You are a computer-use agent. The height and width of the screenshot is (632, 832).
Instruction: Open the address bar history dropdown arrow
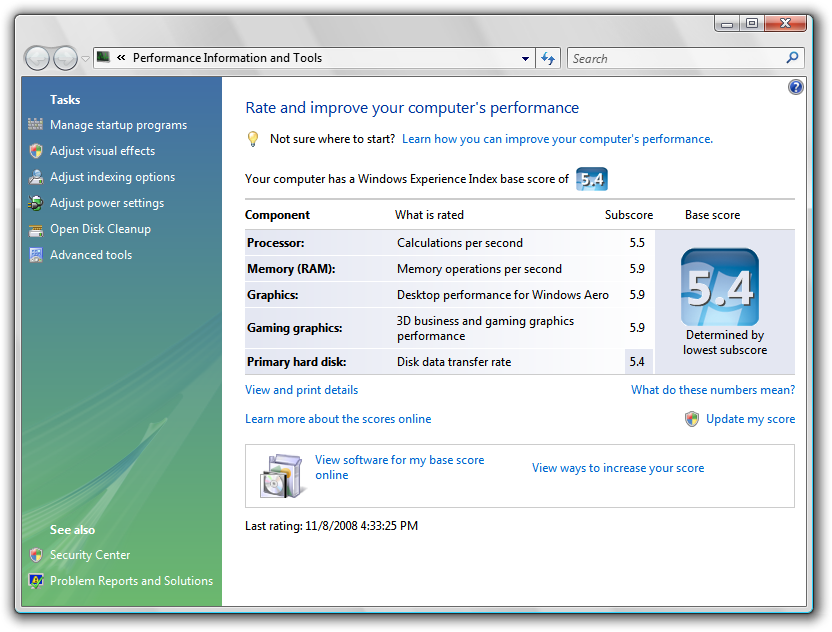pyautogui.click(x=525, y=58)
